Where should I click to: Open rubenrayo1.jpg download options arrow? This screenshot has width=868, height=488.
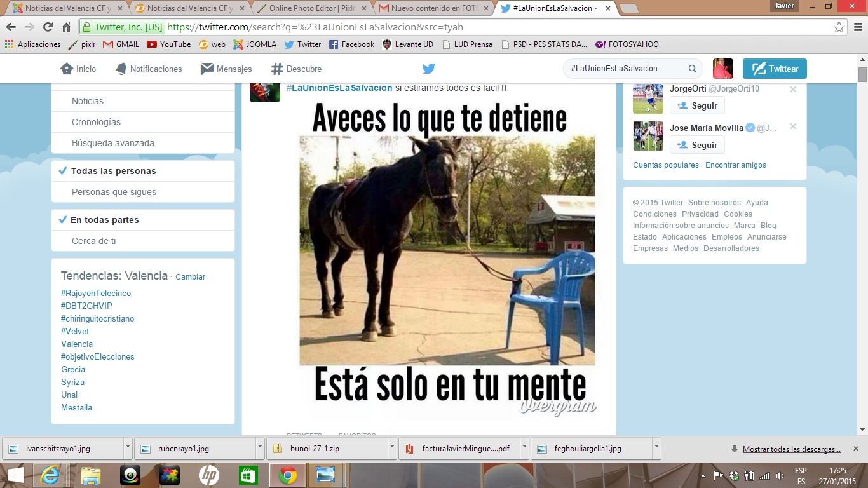pyautogui.click(x=259, y=448)
